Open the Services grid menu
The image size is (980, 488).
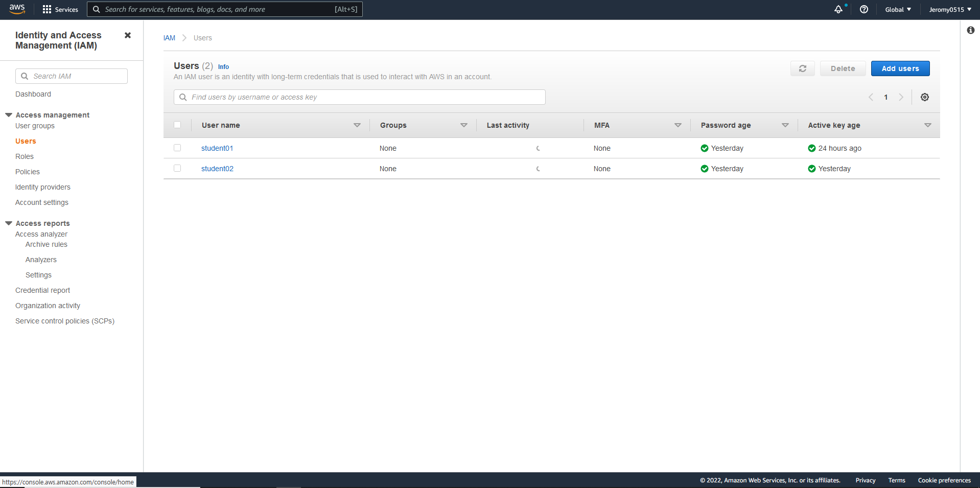pyautogui.click(x=60, y=9)
